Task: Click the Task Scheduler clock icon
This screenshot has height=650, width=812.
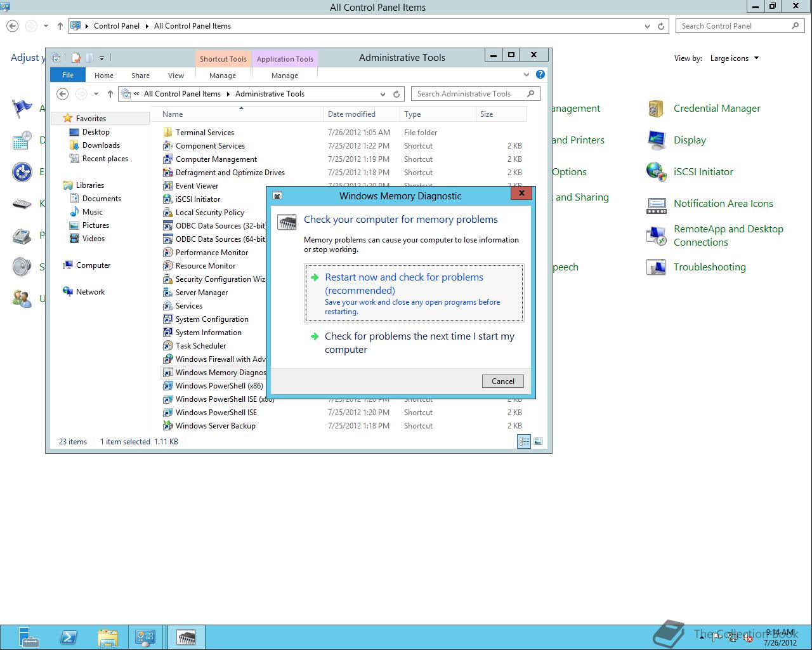Action: [167, 345]
